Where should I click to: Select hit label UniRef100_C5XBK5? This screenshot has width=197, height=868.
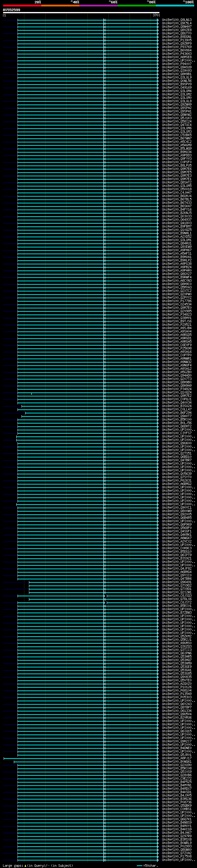pos(177,135)
